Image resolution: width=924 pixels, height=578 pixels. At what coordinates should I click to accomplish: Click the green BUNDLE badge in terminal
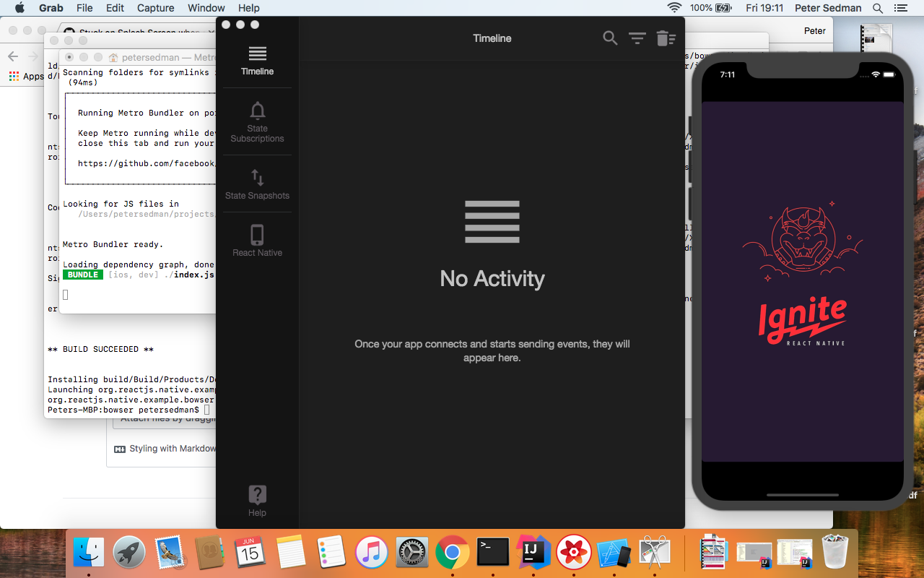83,275
